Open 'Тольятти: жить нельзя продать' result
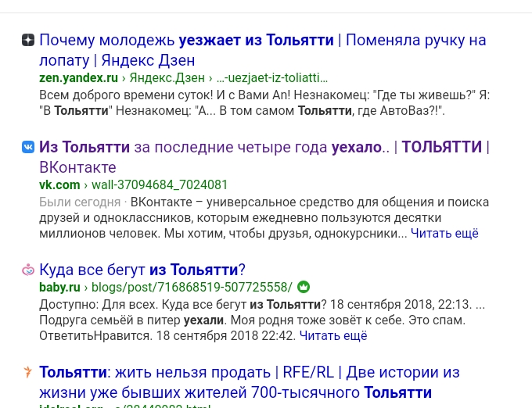This screenshot has height=408, width=532. [x=250, y=382]
